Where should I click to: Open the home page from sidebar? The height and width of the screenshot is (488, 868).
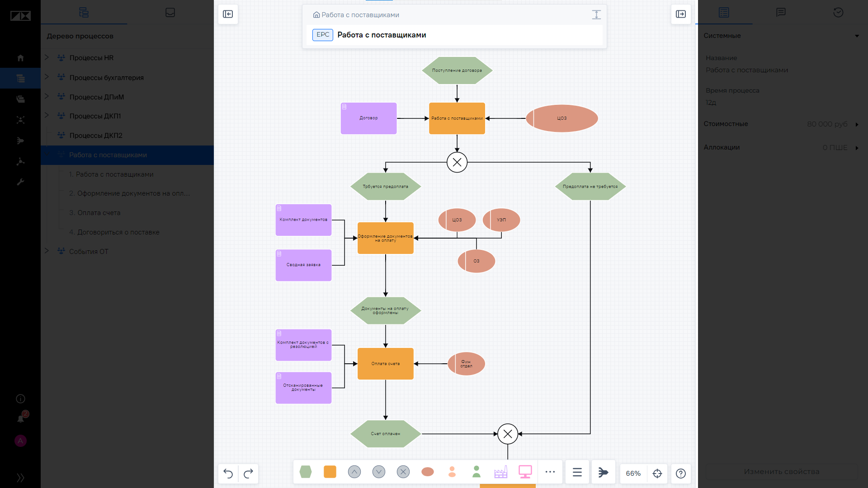click(20, 58)
